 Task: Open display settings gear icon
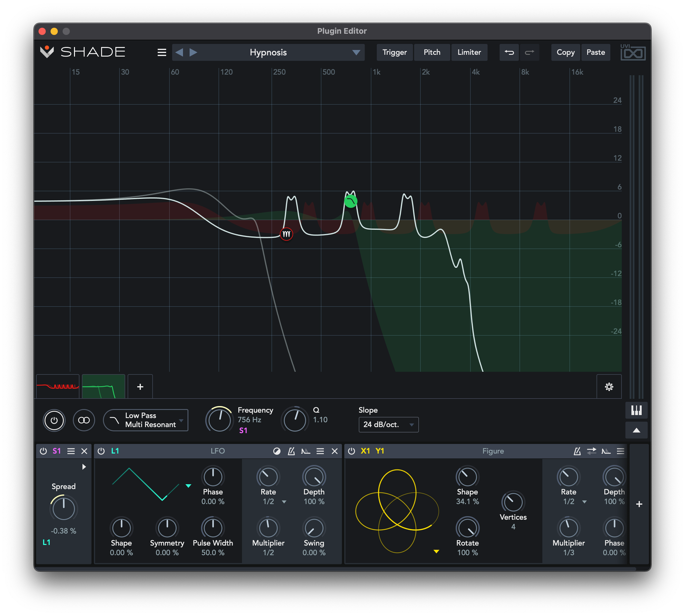(609, 387)
